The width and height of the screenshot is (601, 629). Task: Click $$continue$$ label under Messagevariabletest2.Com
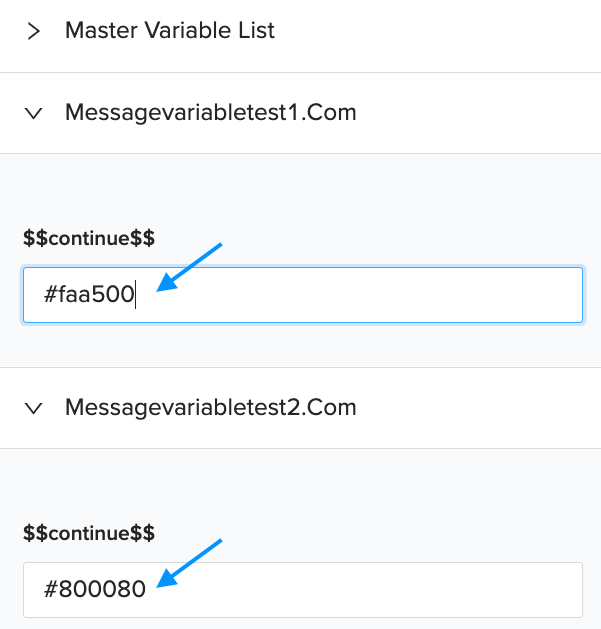pos(89,533)
